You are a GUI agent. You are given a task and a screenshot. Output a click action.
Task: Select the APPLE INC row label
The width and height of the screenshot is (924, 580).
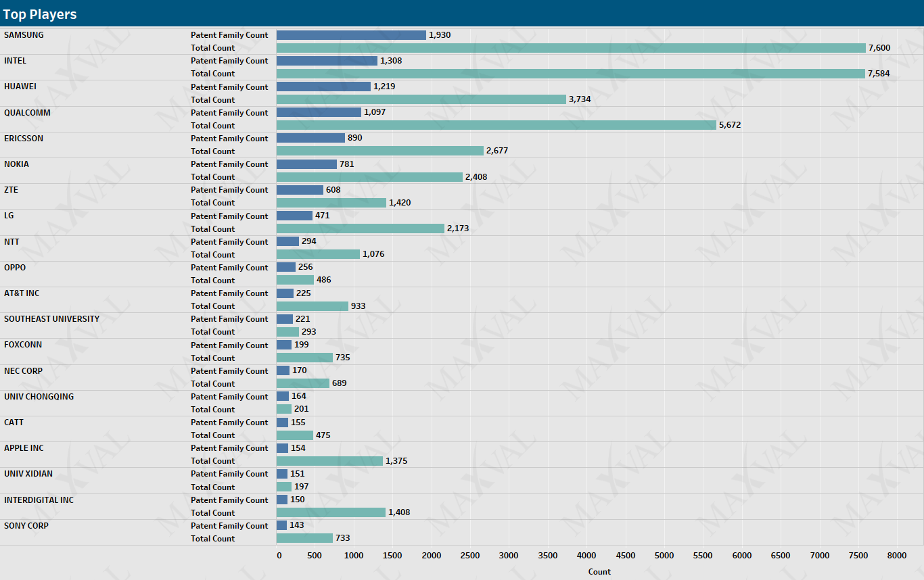[x=24, y=448]
